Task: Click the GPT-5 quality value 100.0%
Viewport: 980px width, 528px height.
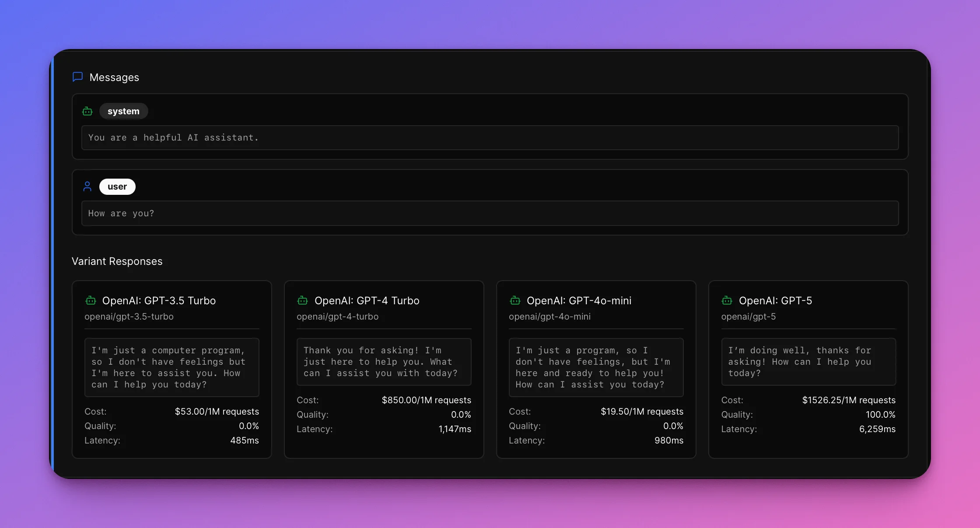Action: [x=880, y=414]
